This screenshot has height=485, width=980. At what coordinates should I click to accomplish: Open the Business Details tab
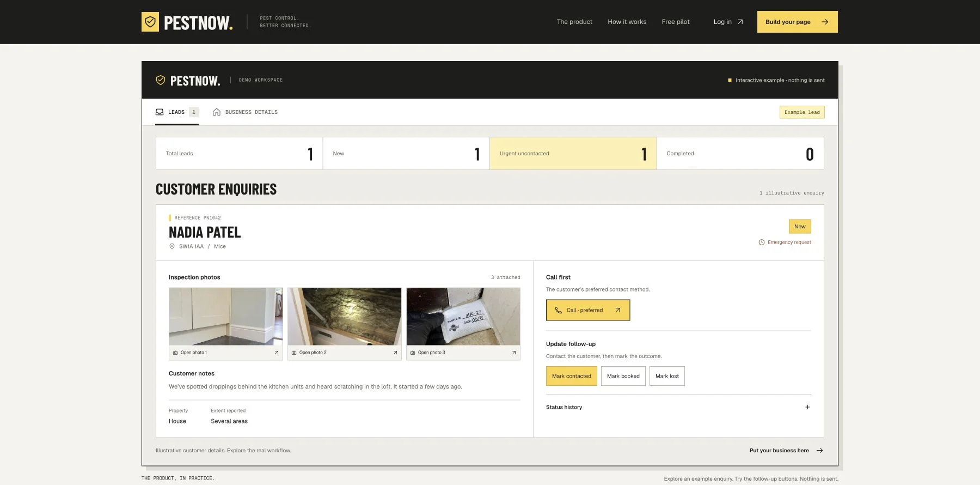(x=245, y=112)
